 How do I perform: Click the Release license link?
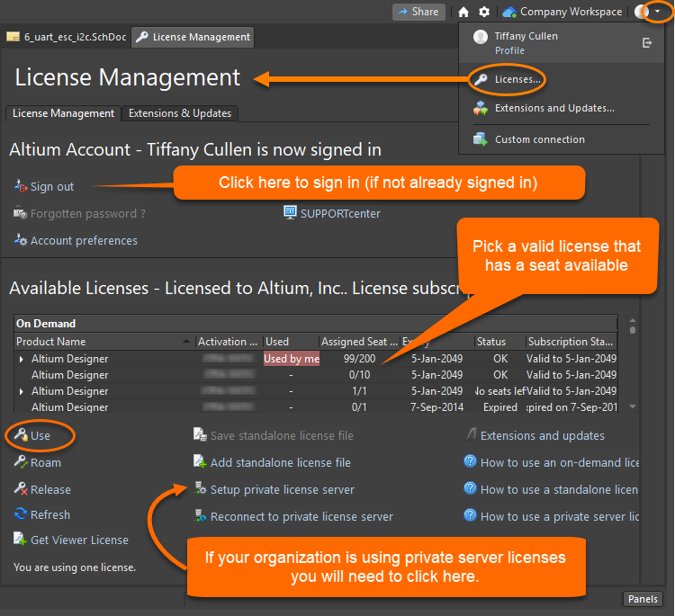click(x=50, y=489)
